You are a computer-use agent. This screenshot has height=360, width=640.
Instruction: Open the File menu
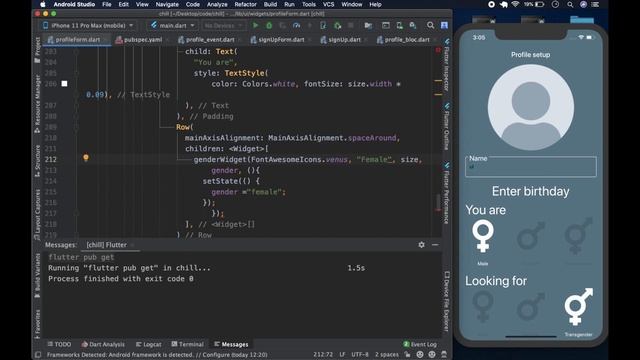tap(107, 4)
